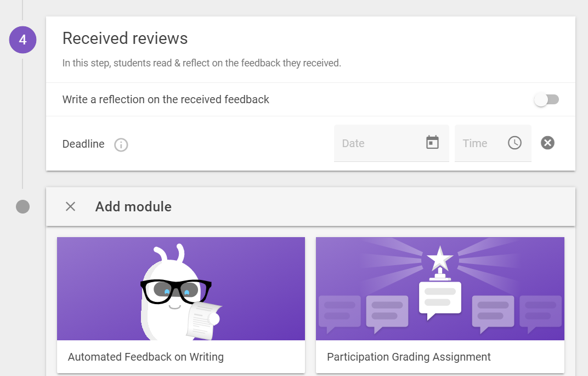Select the step 4 circle marker
This screenshot has width=588, height=376.
point(22,40)
